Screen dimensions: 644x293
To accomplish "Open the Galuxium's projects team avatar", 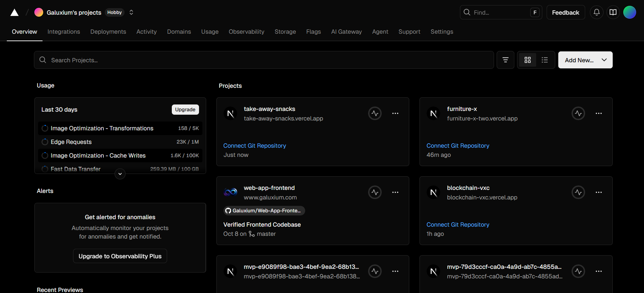I will tap(39, 12).
